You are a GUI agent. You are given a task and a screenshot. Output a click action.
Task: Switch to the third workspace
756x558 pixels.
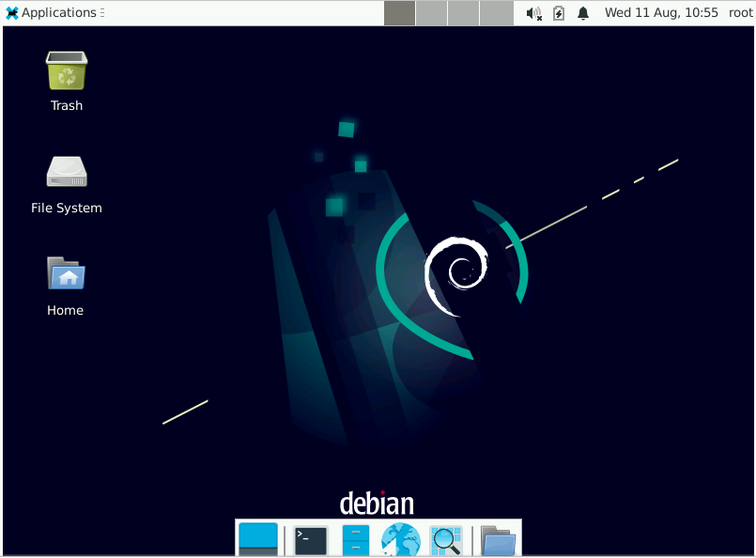point(463,13)
